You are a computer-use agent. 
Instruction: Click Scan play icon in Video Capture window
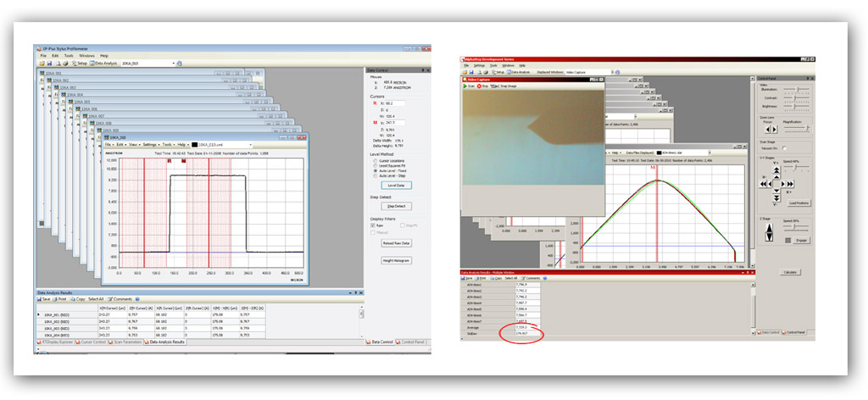click(x=467, y=86)
